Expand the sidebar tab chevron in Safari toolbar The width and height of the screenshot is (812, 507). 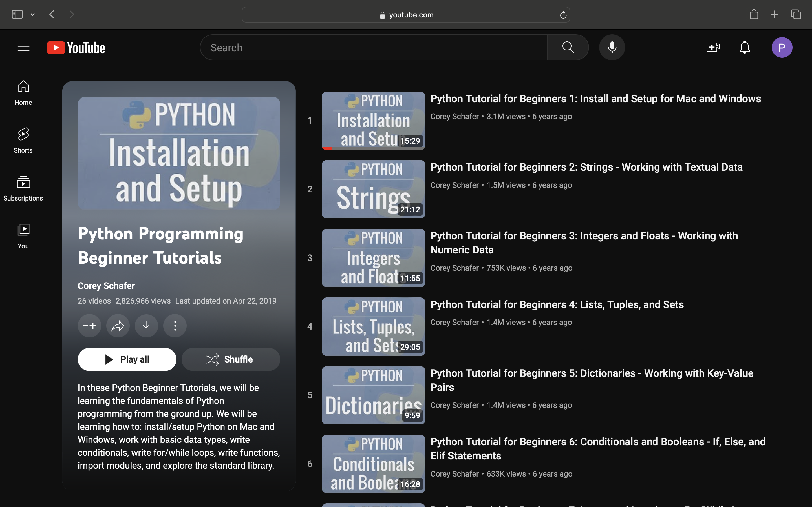[x=32, y=14]
